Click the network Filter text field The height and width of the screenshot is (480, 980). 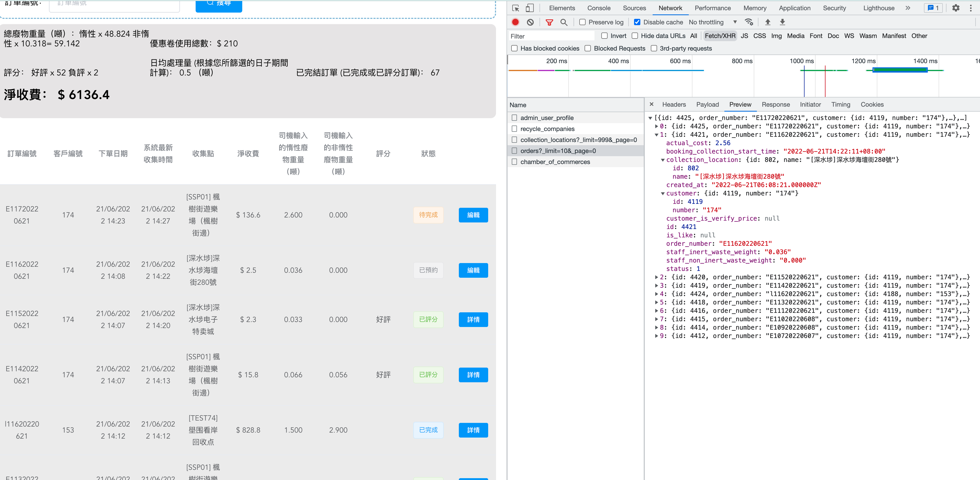[x=552, y=36]
